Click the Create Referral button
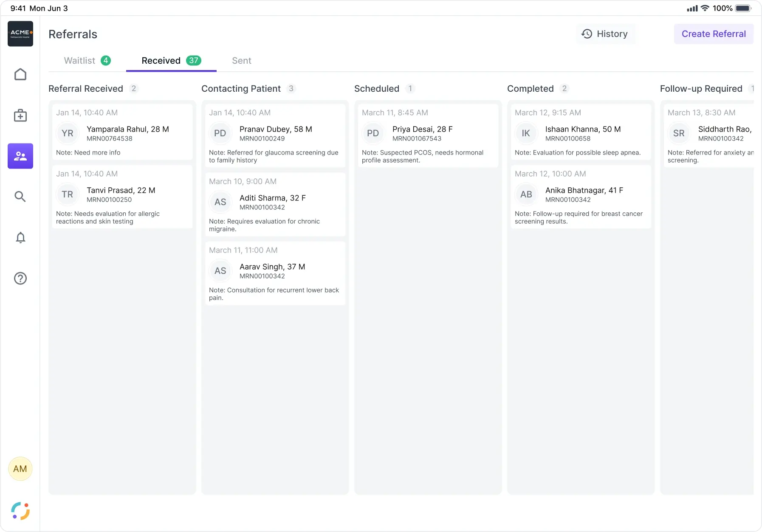This screenshot has width=762, height=532. coord(714,34)
